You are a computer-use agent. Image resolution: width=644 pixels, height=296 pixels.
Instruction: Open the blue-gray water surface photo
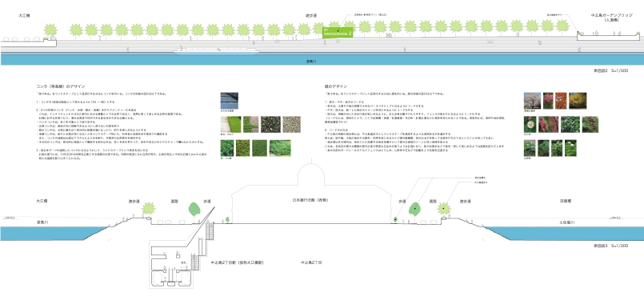229,101
